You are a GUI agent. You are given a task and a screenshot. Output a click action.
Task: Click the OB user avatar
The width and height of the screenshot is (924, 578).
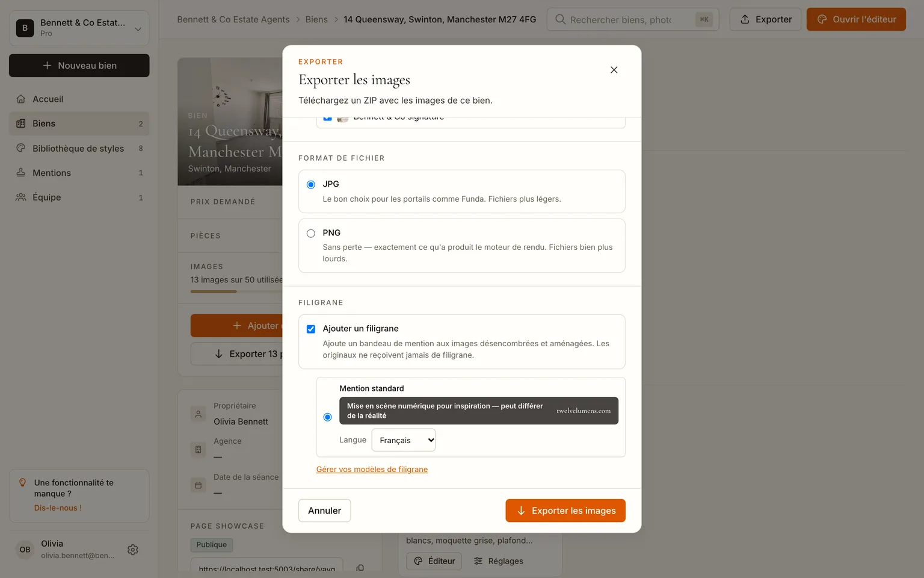(25, 550)
